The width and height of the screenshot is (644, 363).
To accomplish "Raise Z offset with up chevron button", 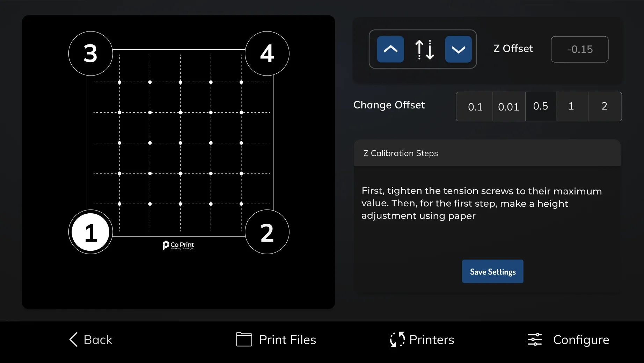I will pos(390,49).
